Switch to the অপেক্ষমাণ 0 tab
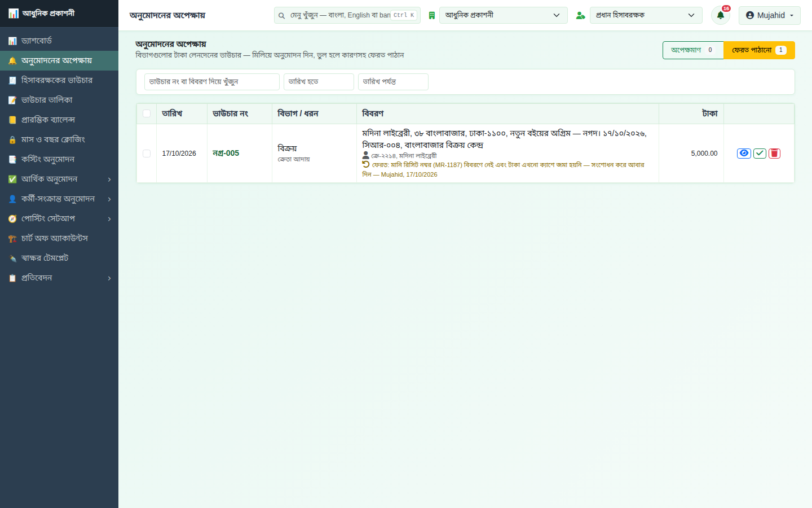812x508 pixels. (x=693, y=50)
